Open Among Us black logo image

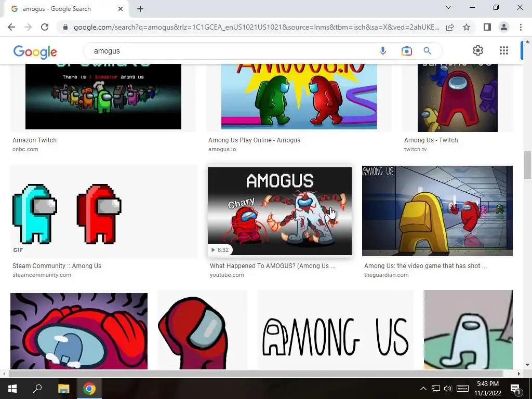336,330
